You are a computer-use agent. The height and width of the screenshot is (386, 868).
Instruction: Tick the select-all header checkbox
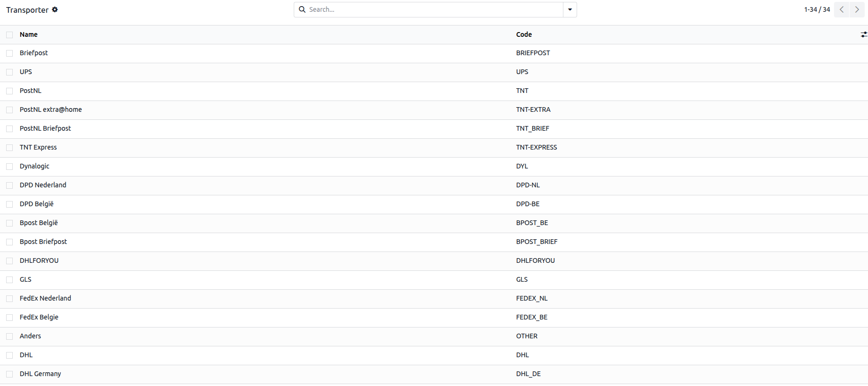coord(9,34)
